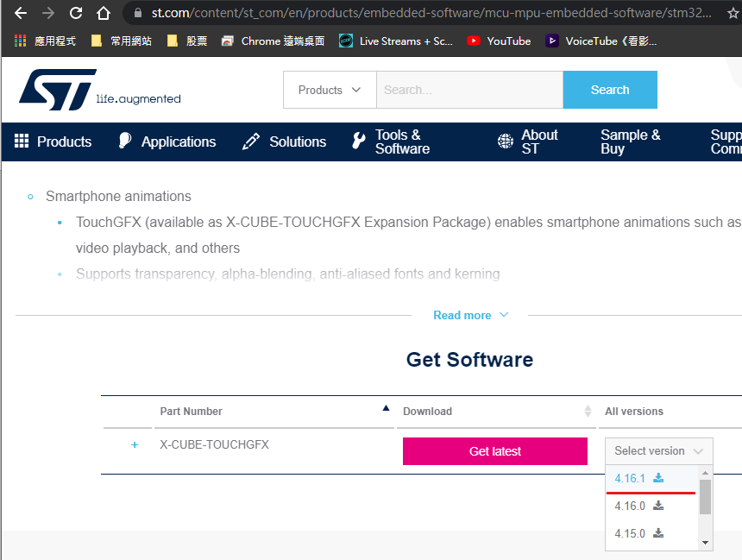Sort table by Download column arrows

click(x=588, y=411)
